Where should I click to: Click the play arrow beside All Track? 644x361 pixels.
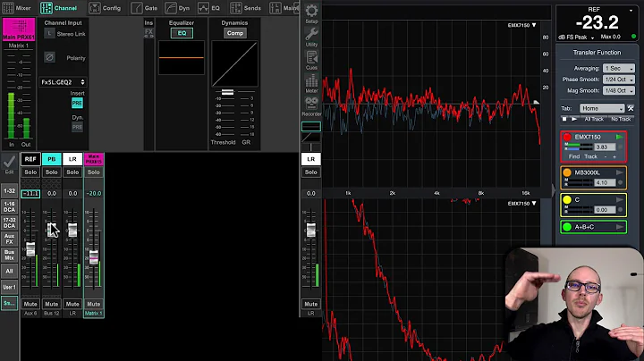574,119
